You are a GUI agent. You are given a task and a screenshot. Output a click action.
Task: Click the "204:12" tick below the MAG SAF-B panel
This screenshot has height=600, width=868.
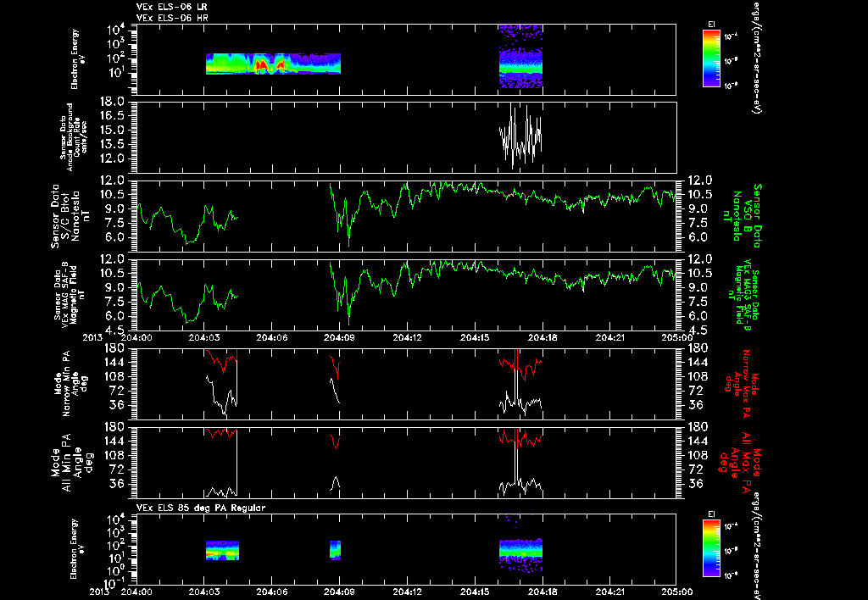coord(408,337)
